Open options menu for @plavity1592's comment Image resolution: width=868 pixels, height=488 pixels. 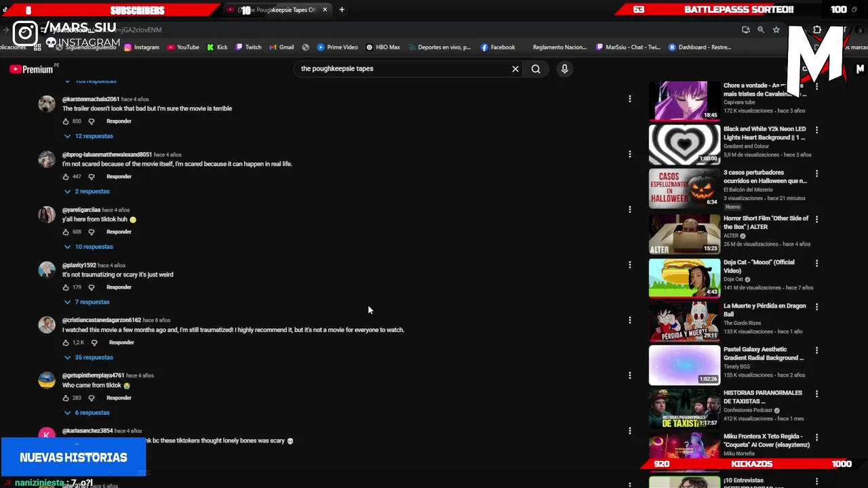pyautogui.click(x=630, y=265)
